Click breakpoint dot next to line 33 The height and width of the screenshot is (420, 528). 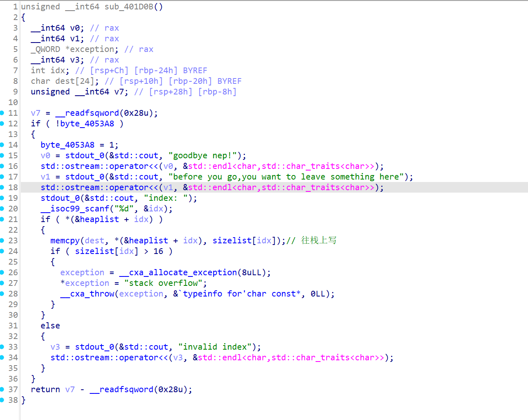[x=2, y=346]
